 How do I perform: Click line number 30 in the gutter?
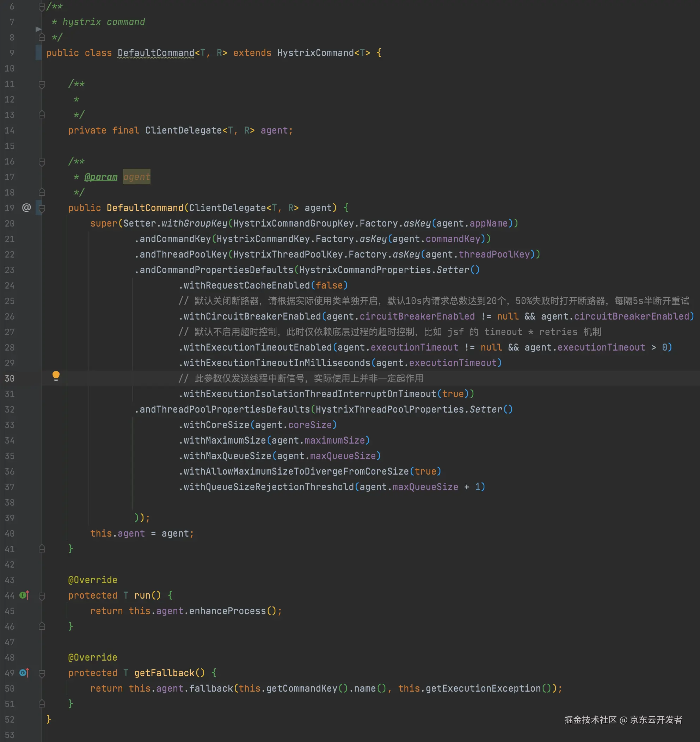pyautogui.click(x=10, y=378)
